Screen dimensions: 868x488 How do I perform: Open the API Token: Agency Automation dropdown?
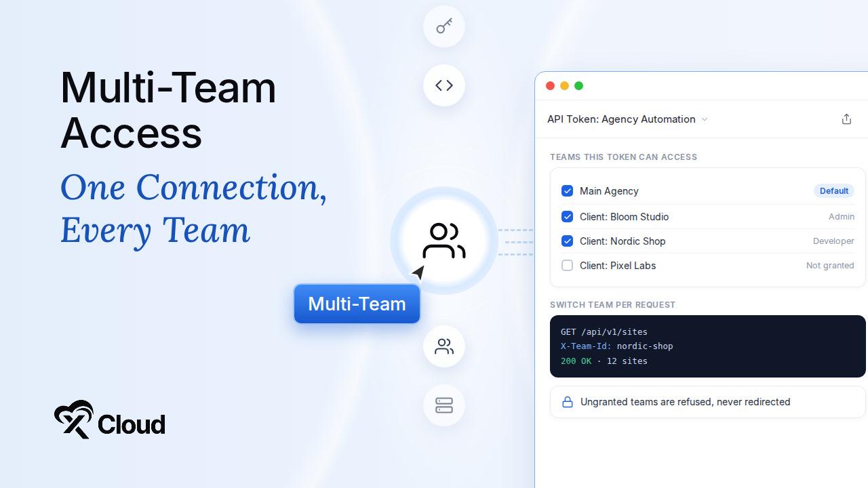coord(627,119)
